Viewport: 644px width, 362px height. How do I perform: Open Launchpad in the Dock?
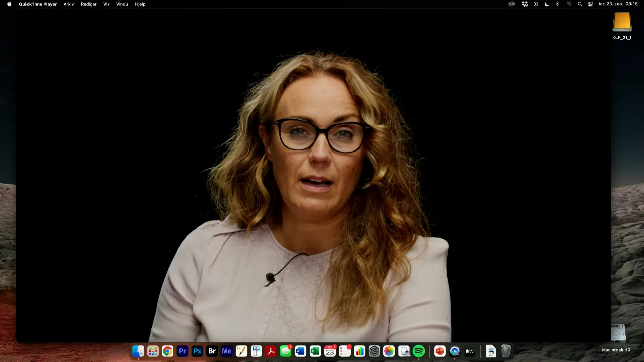(x=153, y=351)
